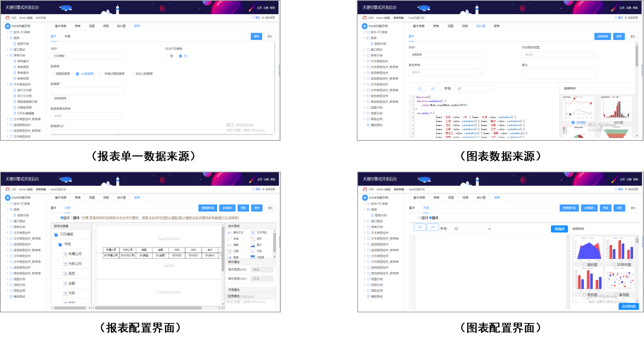Select the 斜线 line tool in 组件面板

(x=229, y=239)
